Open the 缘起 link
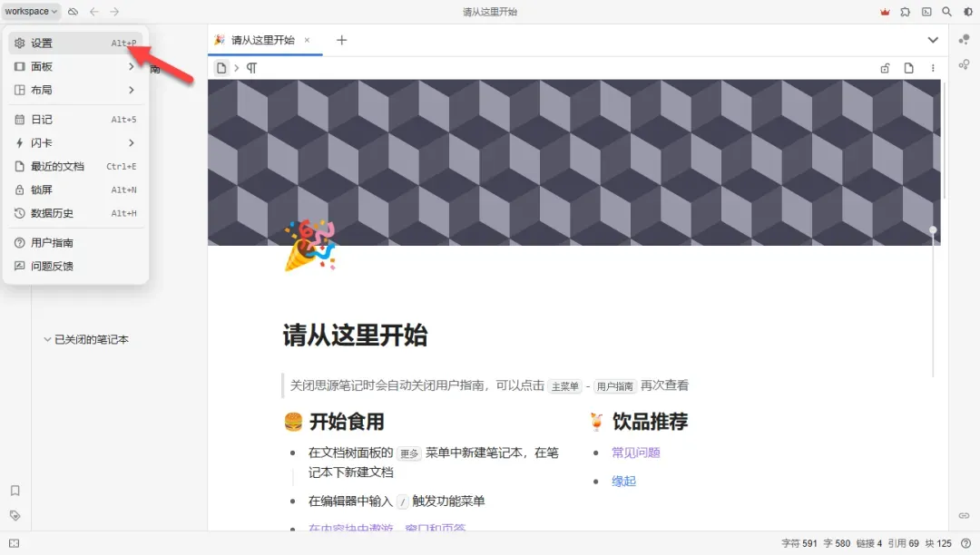The width and height of the screenshot is (980, 555). (623, 482)
